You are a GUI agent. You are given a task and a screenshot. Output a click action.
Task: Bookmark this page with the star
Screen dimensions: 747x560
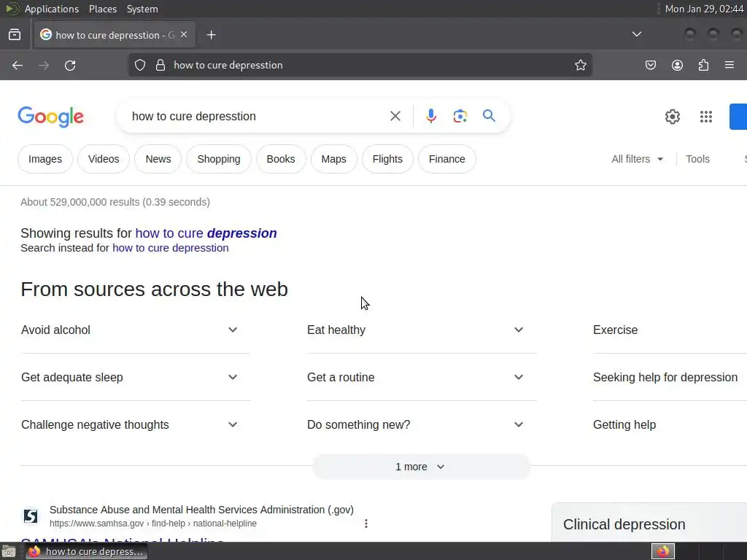tap(580, 65)
